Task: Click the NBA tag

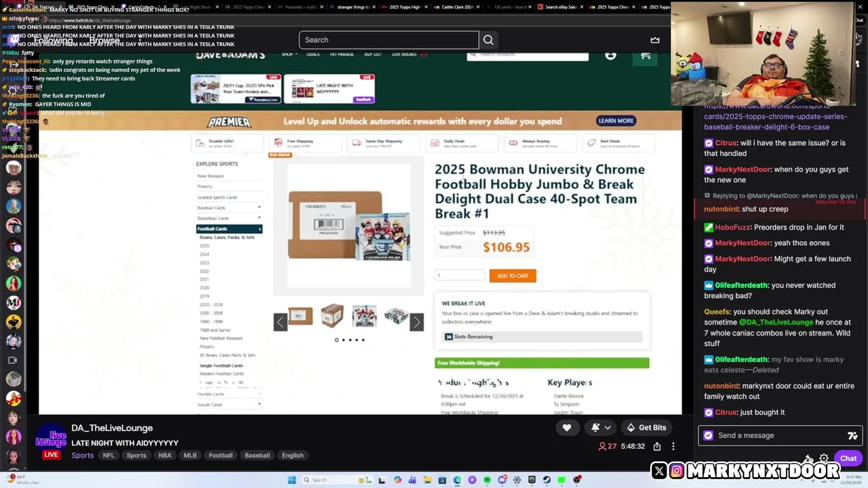Action: tap(165, 455)
